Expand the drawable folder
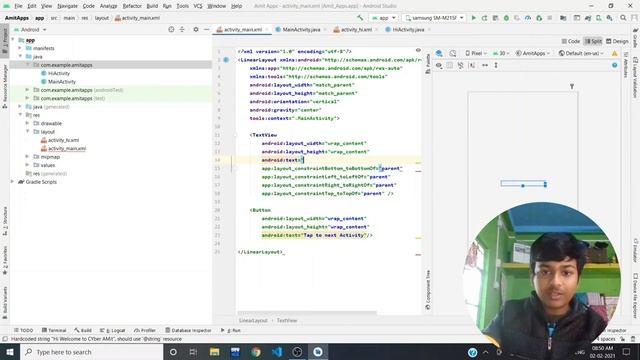 [27, 123]
